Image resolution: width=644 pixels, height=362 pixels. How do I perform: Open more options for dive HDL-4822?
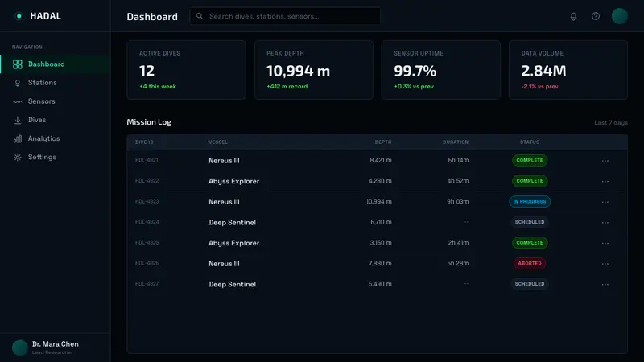[x=605, y=182]
